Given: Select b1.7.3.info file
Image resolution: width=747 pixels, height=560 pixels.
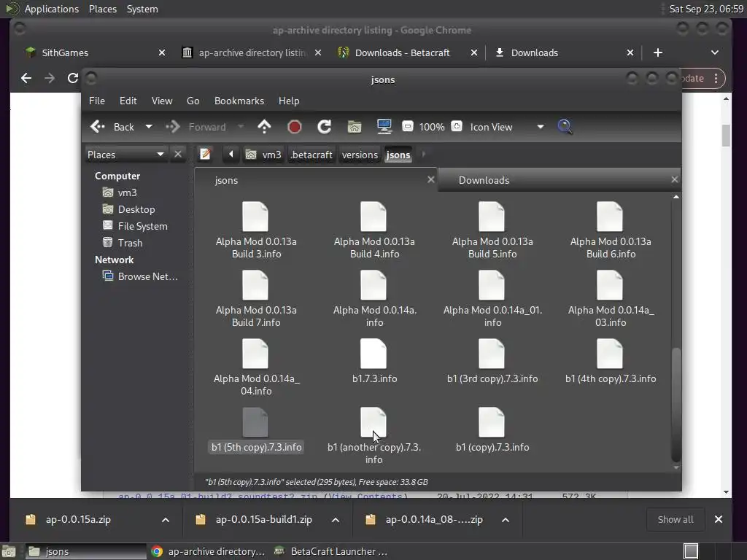Looking at the screenshot, I should (x=374, y=361).
